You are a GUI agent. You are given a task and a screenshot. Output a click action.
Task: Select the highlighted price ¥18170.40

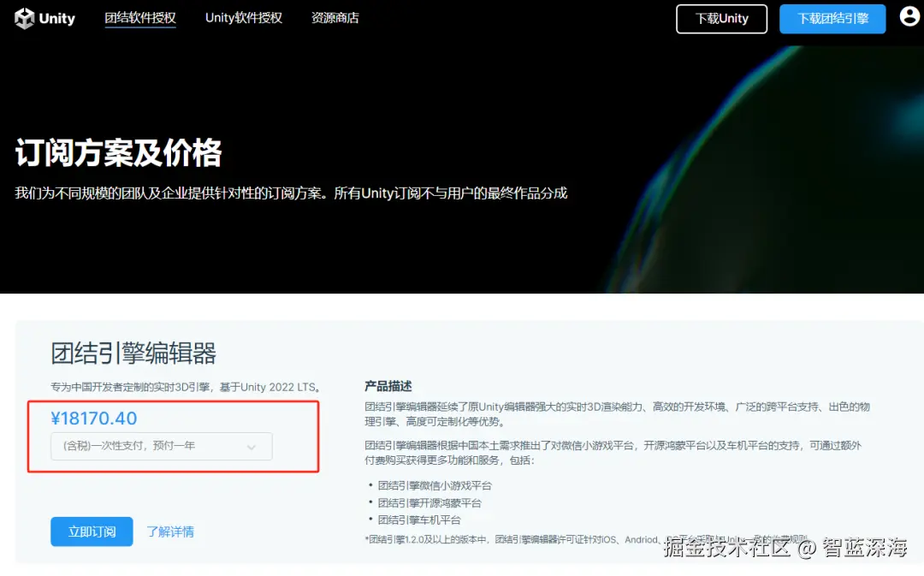click(x=95, y=419)
